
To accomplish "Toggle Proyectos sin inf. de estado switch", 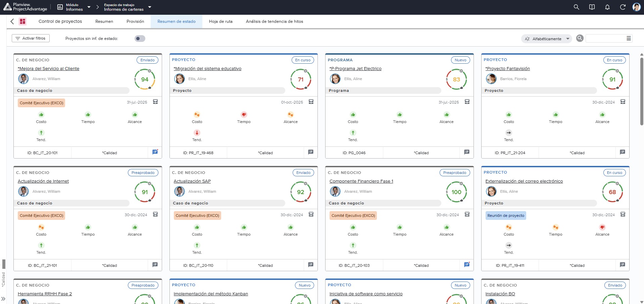I will (x=140, y=39).
